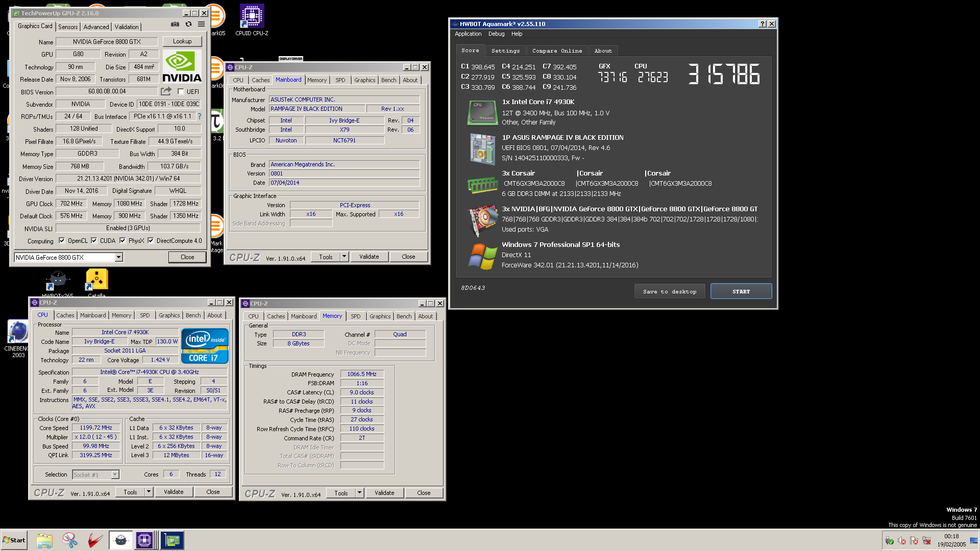Screen dimensions: 980x551
Task: Open Windows Explorer from taskbar
Action: point(44,540)
